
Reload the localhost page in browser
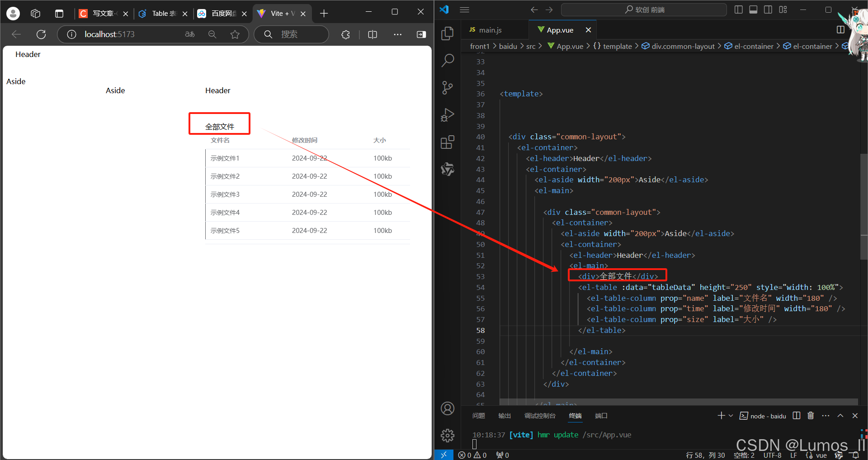(x=41, y=34)
